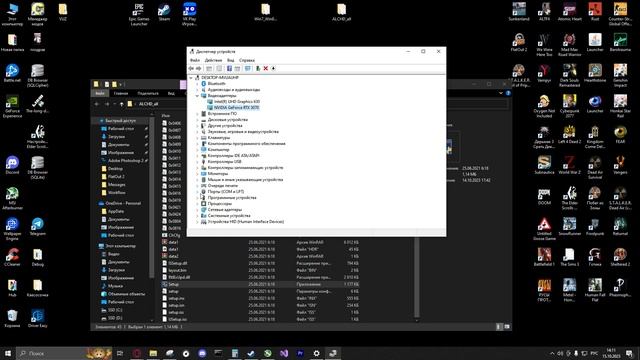Image resolution: width=640 pixels, height=360 pixels.
Task: Click the Explorer file list vertical scrollbar
Action: 417,278
